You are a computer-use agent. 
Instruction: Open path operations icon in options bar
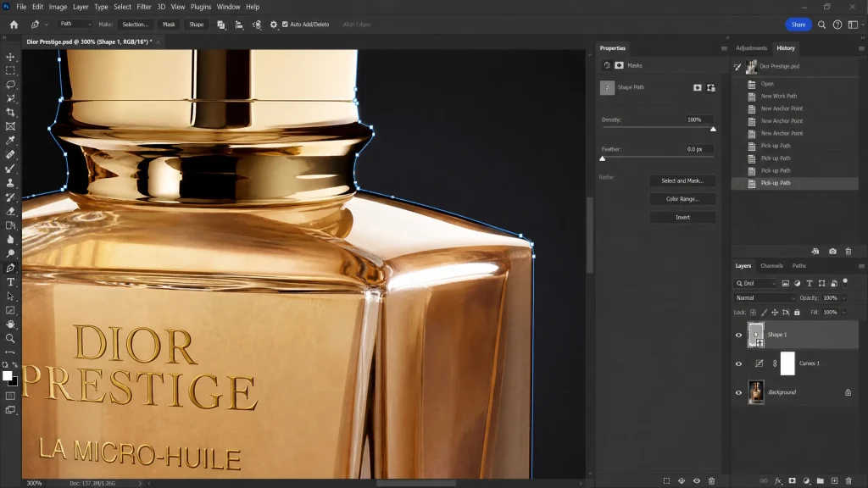(x=221, y=25)
